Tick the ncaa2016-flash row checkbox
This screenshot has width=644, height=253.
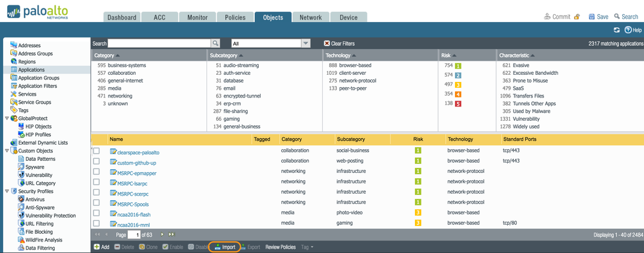pyautogui.click(x=96, y=213)
